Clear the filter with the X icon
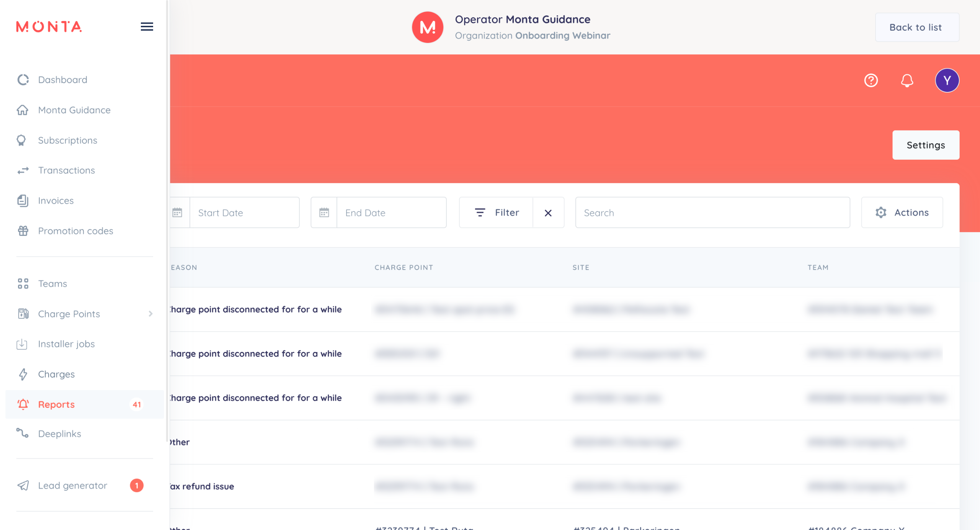This screenshot has height=530, width=980. click(548, 213)
